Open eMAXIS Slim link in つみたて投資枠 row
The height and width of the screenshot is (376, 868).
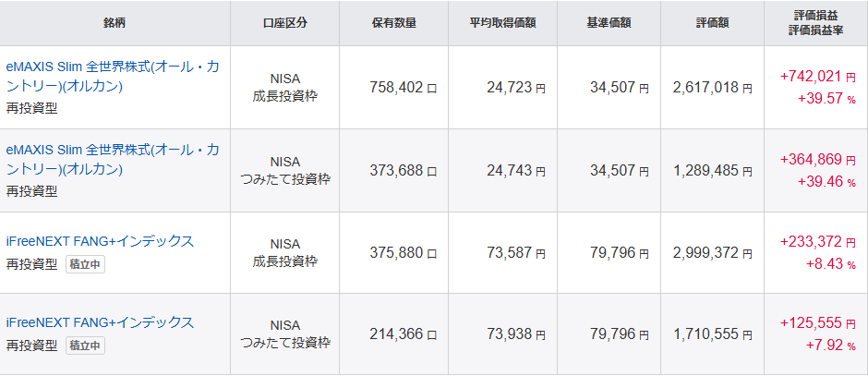[x=112, y=151]
